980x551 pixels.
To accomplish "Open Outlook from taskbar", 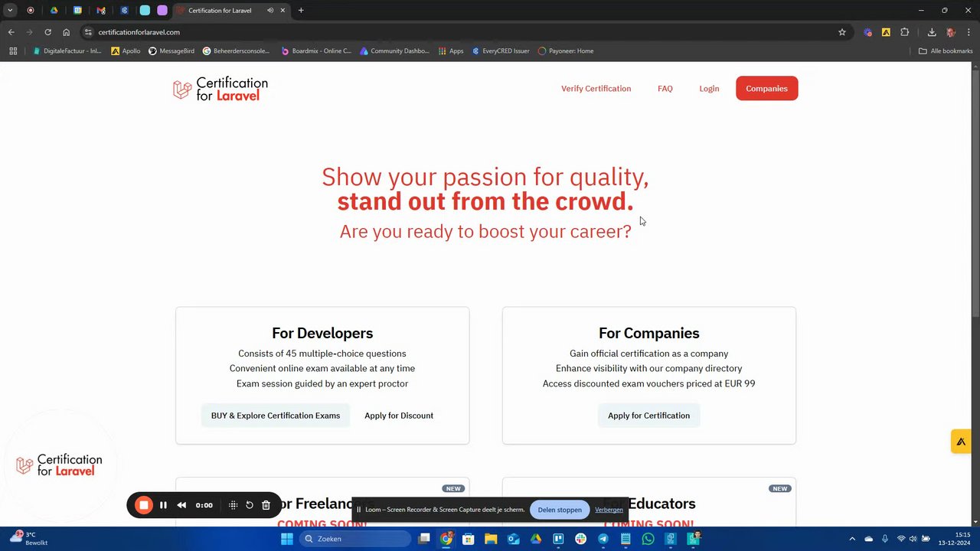I will point(513,539).
